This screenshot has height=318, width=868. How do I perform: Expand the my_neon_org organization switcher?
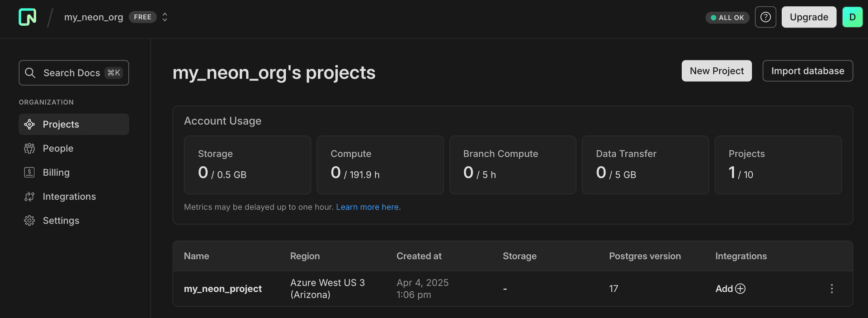tap(165, 17)
